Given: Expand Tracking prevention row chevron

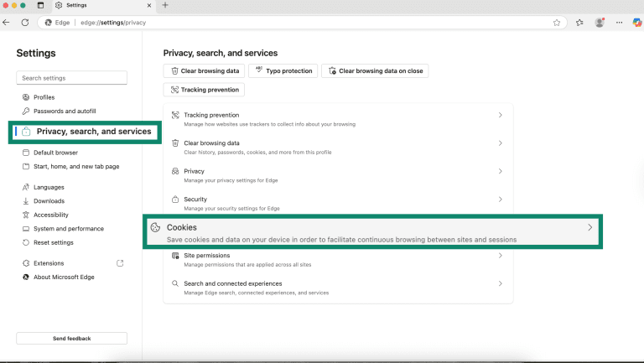Looking at the screenshot, I should (500, 115).
